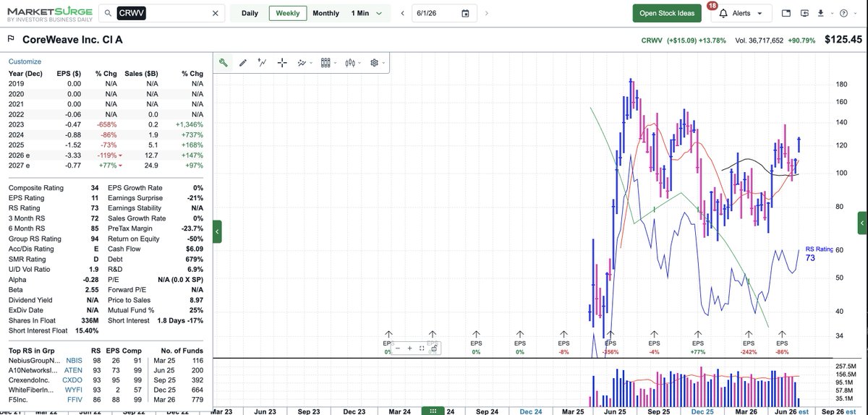Image resolution: width=868 pixels, height=415 pixels.
Task: Zoom out chart with minus icon
Action: click(x=399, y=348)
